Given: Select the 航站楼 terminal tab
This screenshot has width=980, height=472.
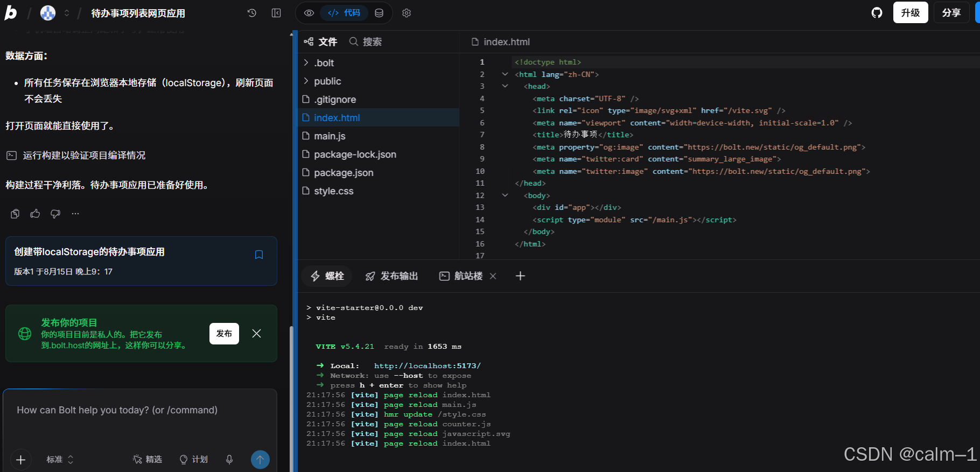Looking at the screenshot, I should [x=461, y=276].
